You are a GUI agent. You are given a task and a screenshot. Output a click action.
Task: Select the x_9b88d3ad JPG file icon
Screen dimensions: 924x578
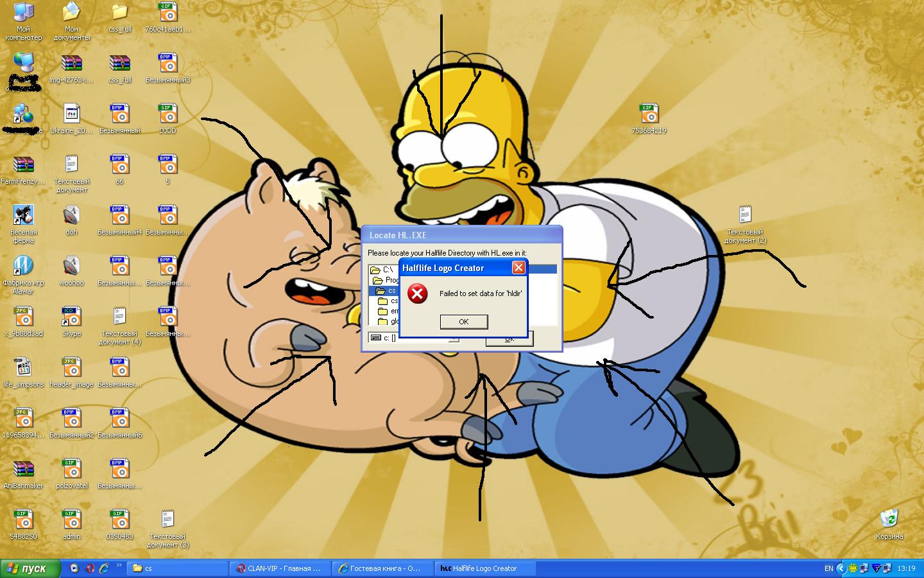23,322
